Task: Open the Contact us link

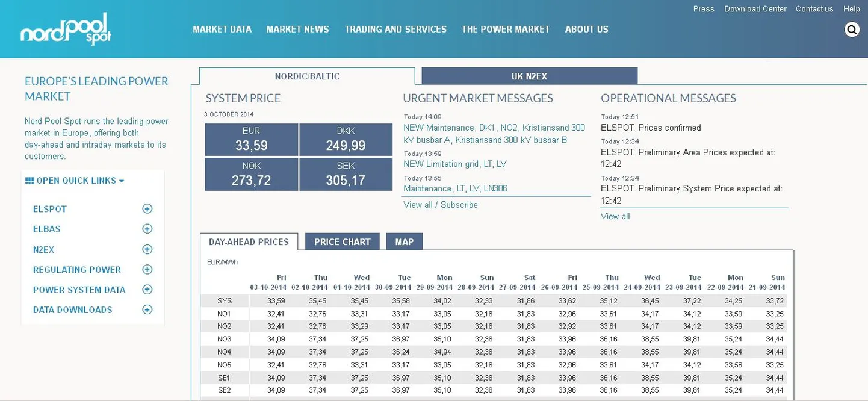Action: click(x=814, y=9)
